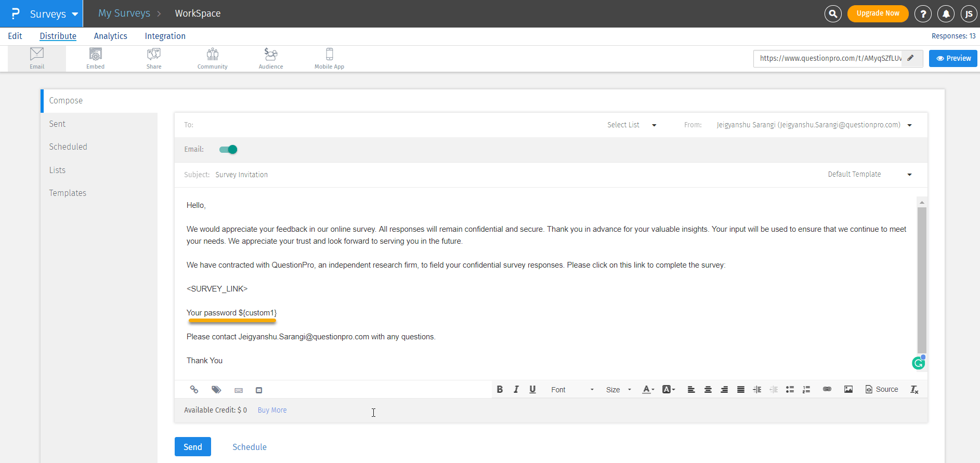The height and width of the screenshot is (463, 980).
Task: Open the Templates sidebar item
Action: point(68,193)
